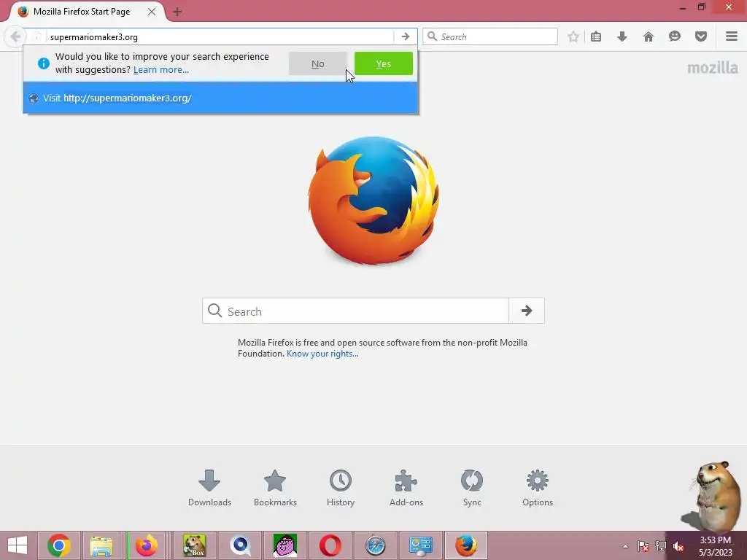Show hidden tray icons arrow
747x560 pixels.
(625, 546)
